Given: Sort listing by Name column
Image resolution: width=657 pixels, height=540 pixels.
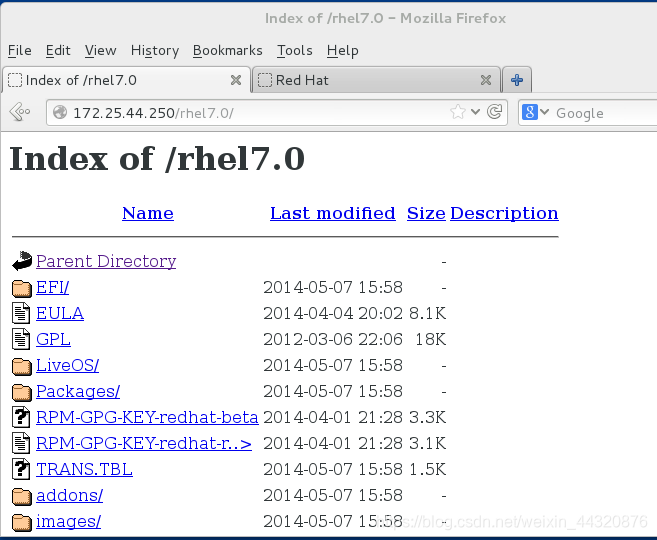Looking at the screenshot, I should click(148, 213).
